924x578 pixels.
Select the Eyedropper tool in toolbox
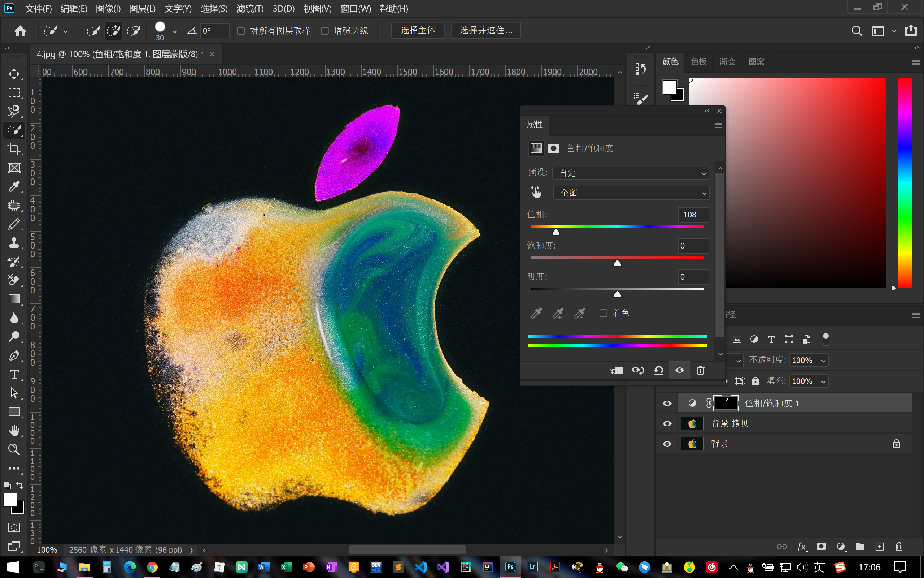pyautogui.click(x=14, y=186)
